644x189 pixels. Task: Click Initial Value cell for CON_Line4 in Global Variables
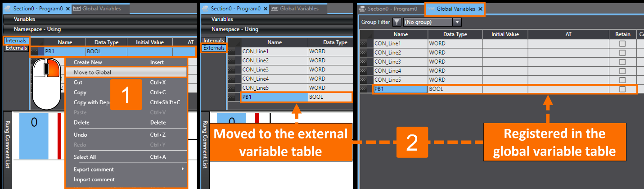[505, 71]
